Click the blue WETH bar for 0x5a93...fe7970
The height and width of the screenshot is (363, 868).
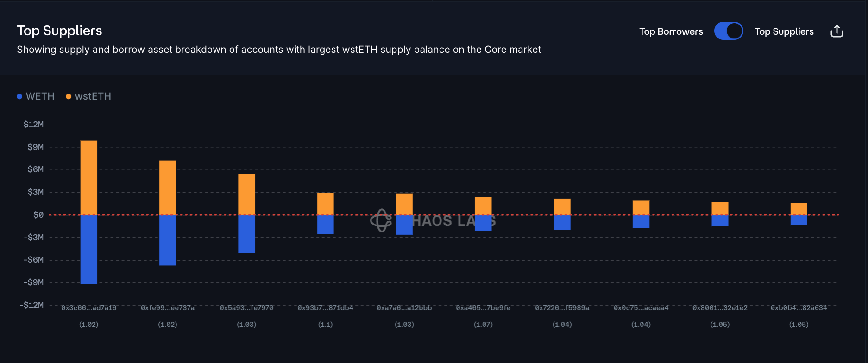coord(246,234)
